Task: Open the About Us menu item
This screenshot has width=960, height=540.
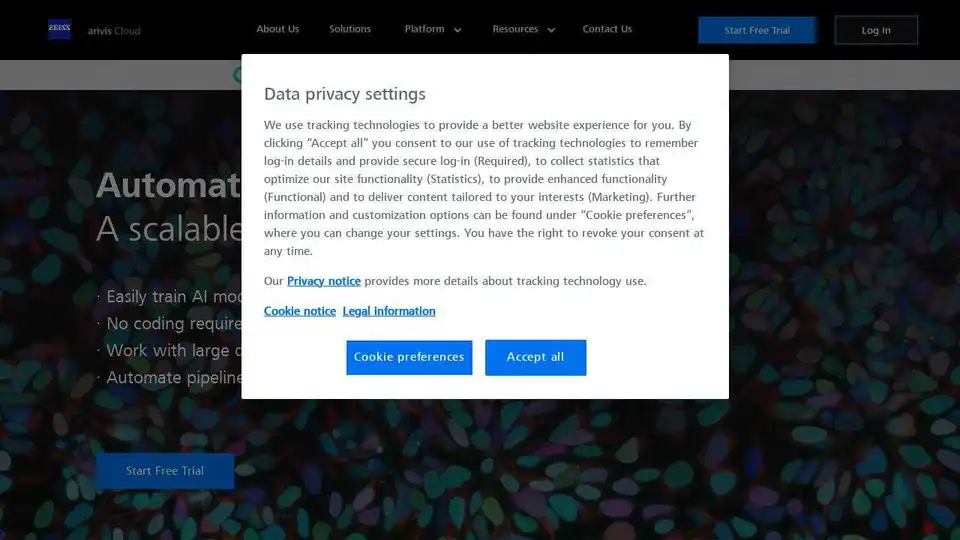Action: coord(277,29)
